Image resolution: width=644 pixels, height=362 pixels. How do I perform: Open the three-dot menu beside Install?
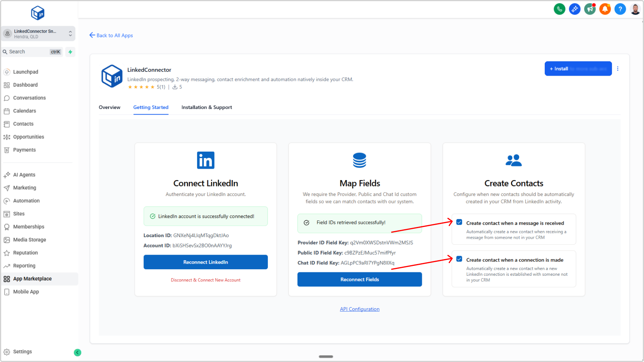pos(618,69)
